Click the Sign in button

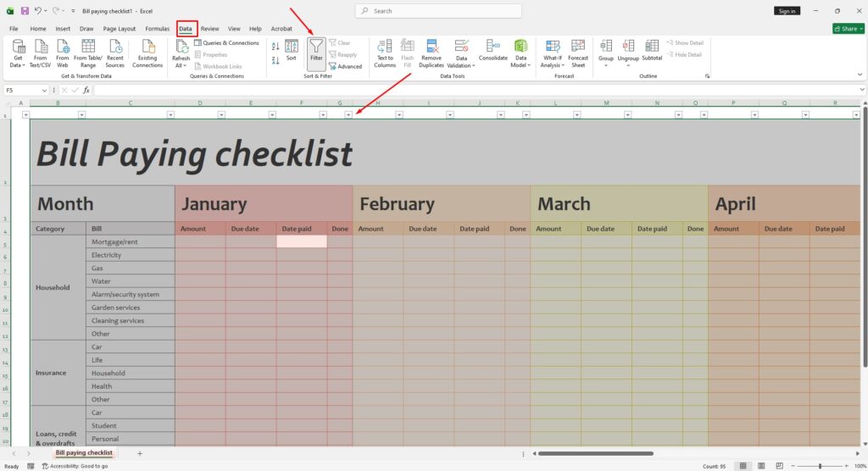[787, 11]
